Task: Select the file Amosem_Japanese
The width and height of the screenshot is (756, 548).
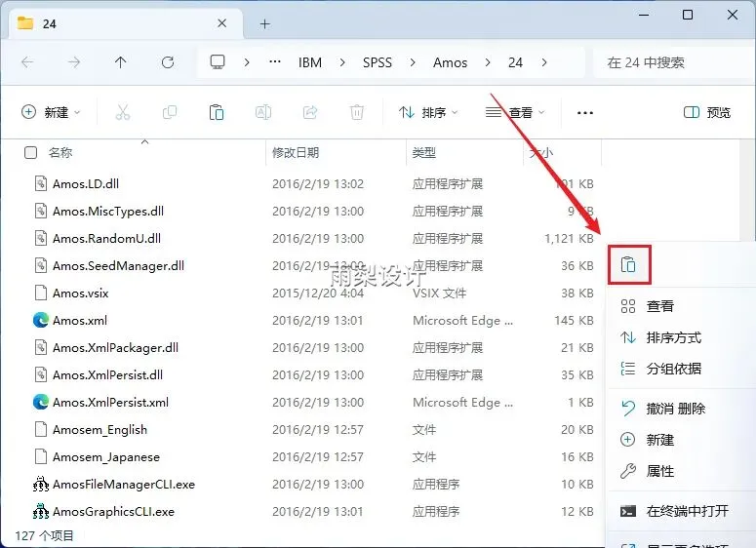Action: pyautogui.click(x=106, y=456)
